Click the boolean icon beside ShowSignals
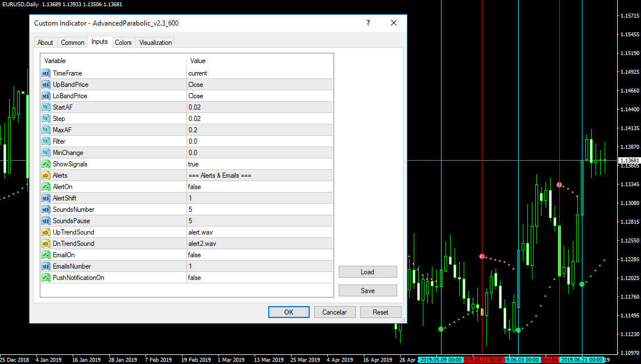Viewport: 641px width, 364px height. 46,164
